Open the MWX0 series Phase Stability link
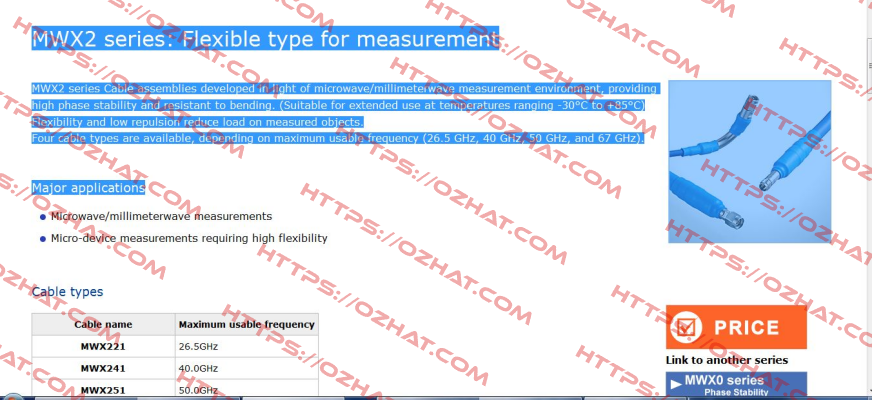 pyautogui.click(x=736, y=384)
